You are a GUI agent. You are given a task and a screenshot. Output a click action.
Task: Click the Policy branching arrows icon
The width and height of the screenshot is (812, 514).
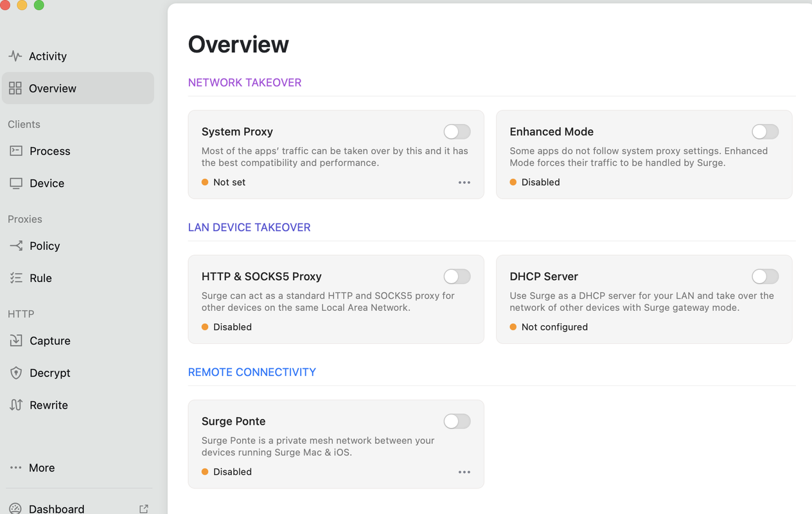(x=16, y=245)
